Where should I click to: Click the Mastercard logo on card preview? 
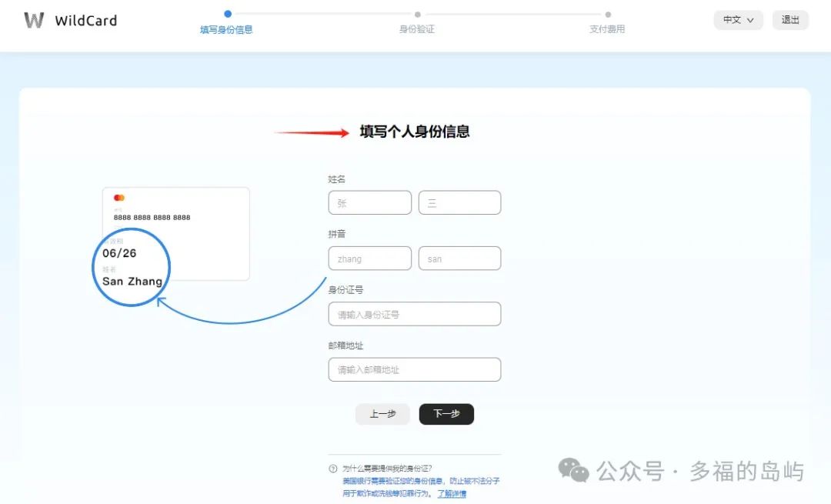coord(119,198)
